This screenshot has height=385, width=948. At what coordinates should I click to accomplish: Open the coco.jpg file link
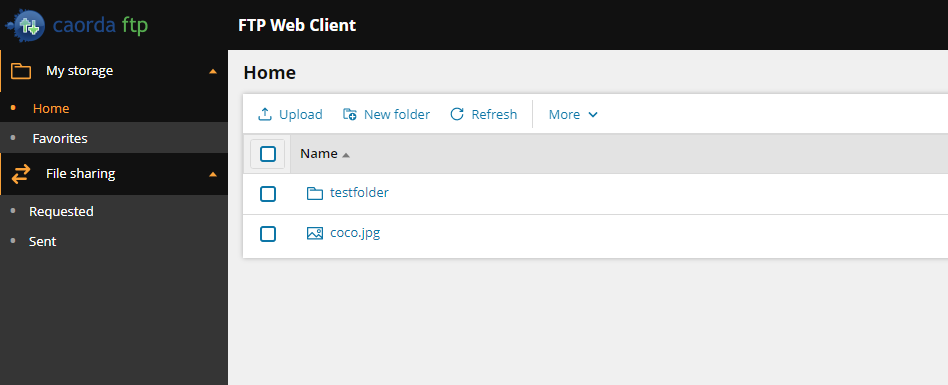(355, 233)
